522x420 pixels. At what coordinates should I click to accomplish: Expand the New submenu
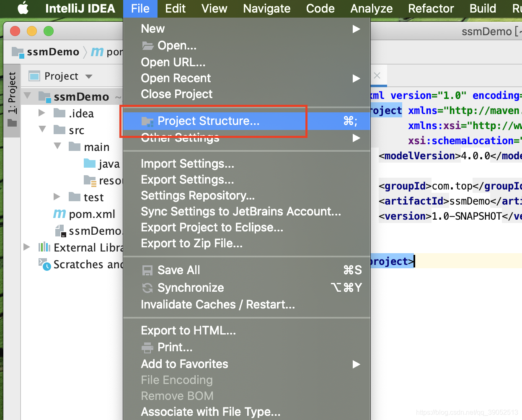(247, 29)
